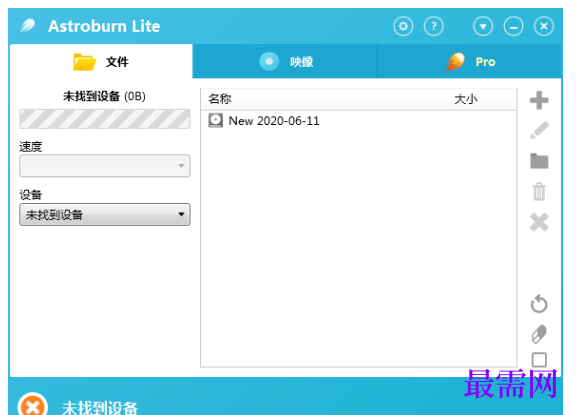Switch to the 映像 tab
The height and width of the screenshot is (415, 576).
point(285,61)
